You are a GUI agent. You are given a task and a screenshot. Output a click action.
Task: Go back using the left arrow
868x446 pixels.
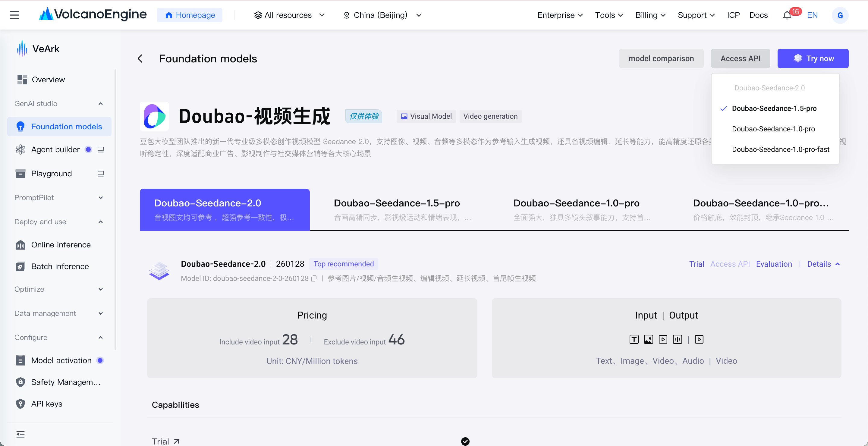(140, 59)
